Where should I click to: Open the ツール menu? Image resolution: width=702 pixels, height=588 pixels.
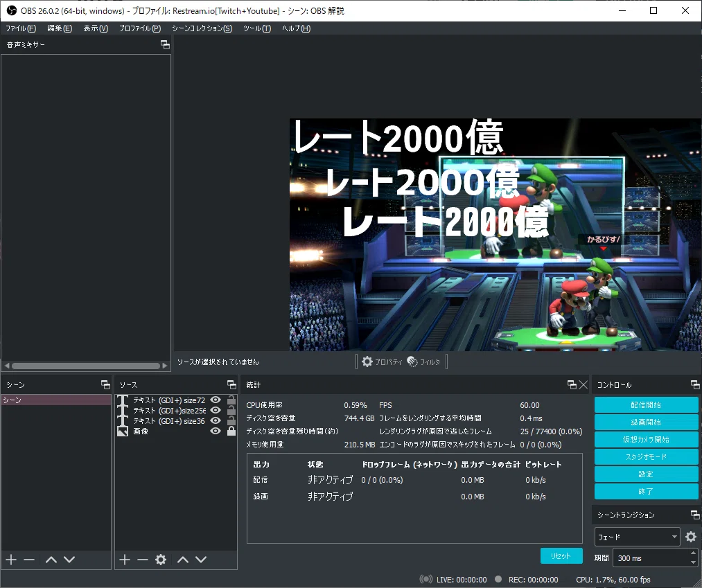[257, 28]
